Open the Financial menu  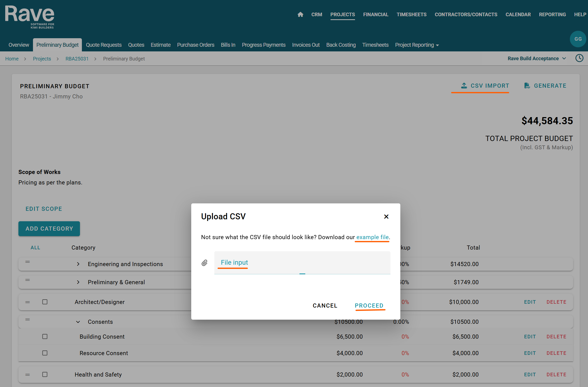tap(375, 15)
